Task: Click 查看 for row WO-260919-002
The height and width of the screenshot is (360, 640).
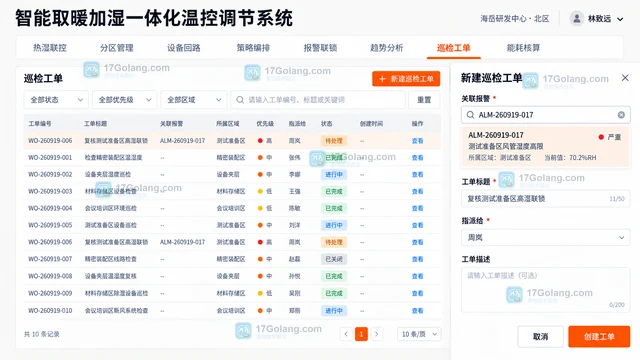Action: [417, 174]
